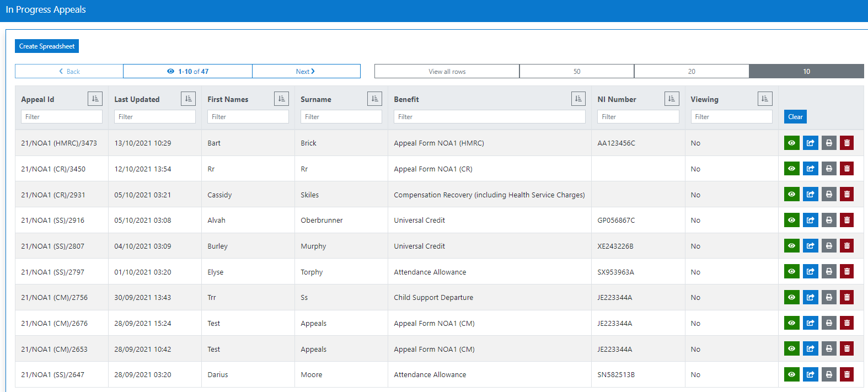
Task: Focus the Viewing filter field
Action: 732,117
